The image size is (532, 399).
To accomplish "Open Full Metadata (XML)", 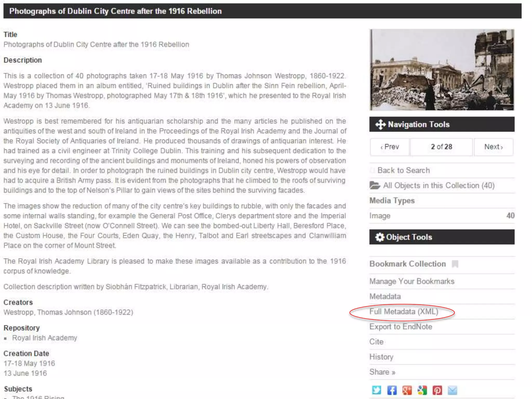I will (404, 311).
